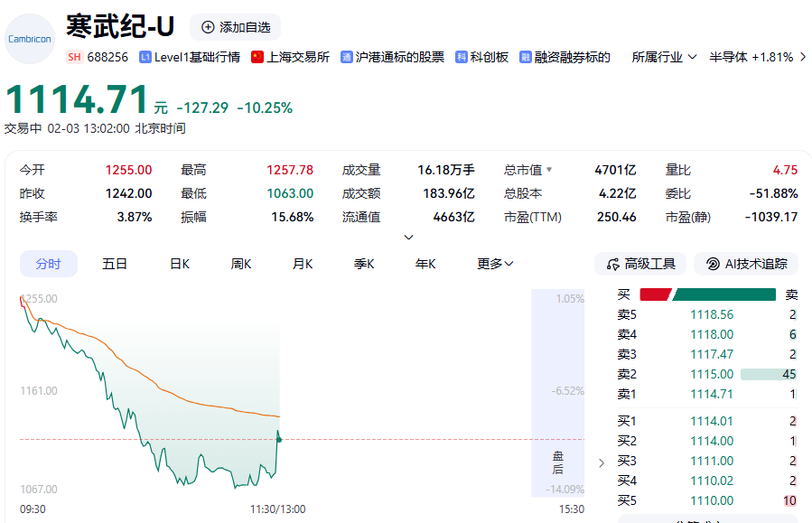This screenshot has height=523, width=812.
Task: Open the 更多 chart period dropdown
Action: 495,264
